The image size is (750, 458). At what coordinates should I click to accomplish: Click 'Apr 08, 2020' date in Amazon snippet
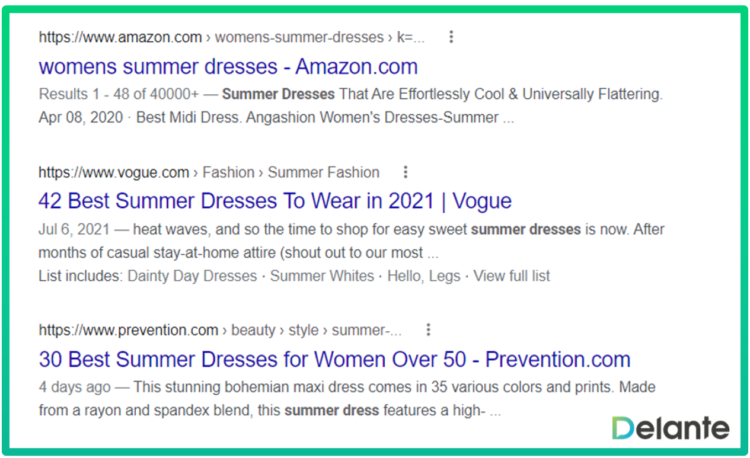tap(81, 117)
